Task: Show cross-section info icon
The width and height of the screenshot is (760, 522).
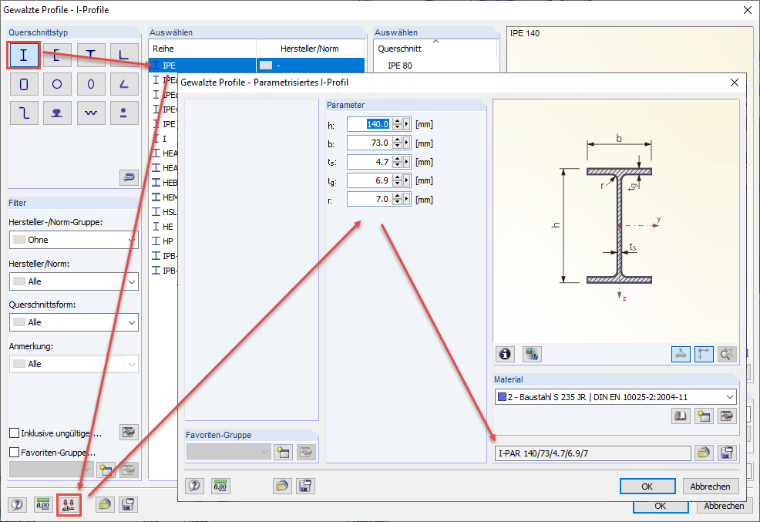Action: click(505, 354)
